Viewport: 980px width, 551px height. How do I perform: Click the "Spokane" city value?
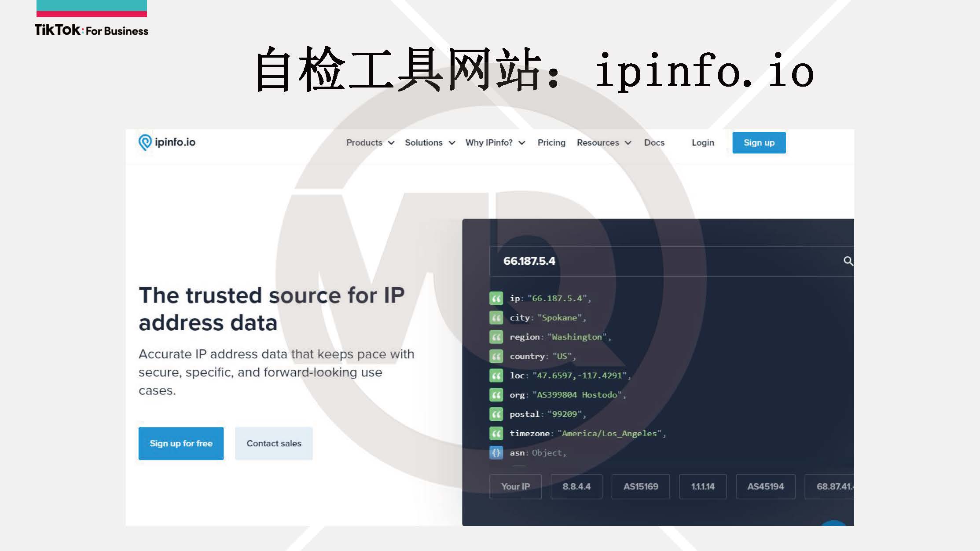[559, 318]
